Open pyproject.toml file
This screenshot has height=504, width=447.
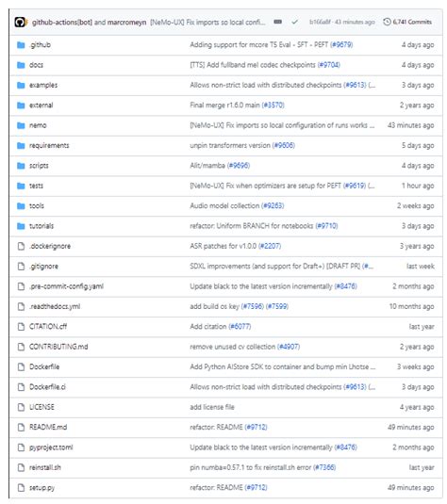[51, 447]
